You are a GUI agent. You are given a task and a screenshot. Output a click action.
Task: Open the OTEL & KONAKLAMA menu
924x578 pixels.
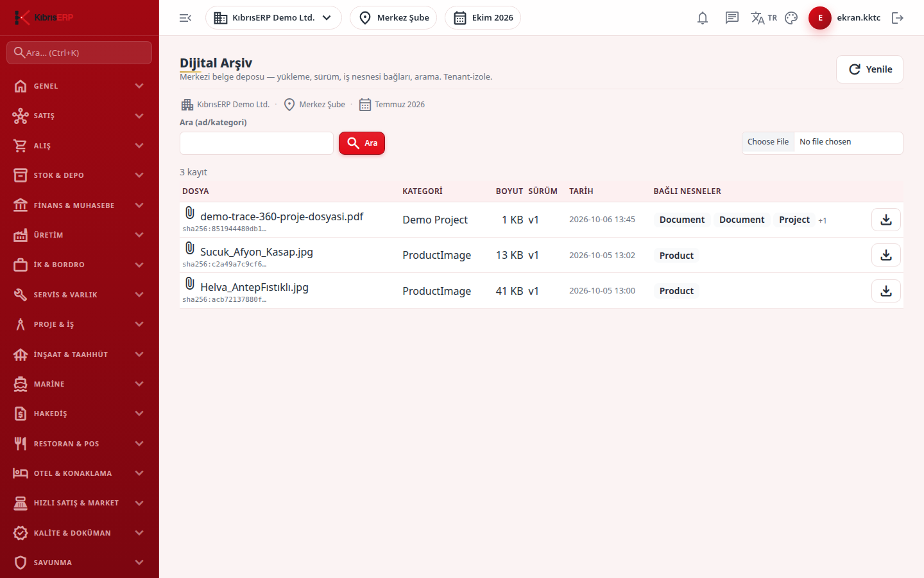(x=80, y=473)
